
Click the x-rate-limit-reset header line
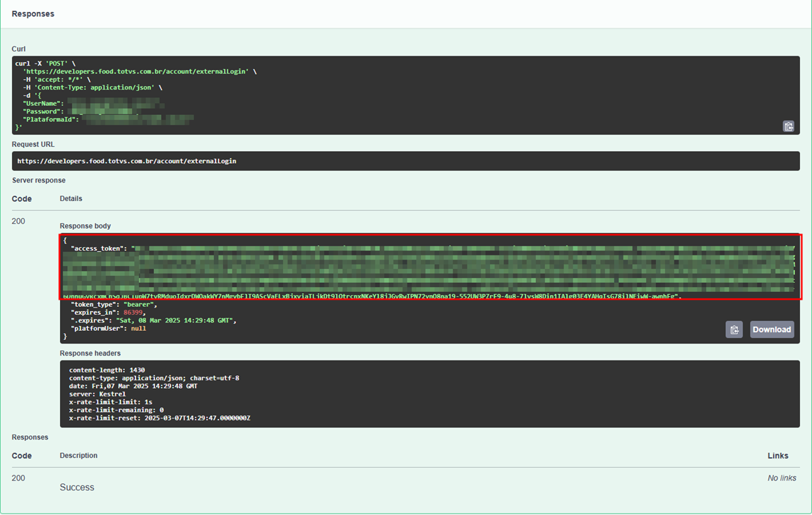coord(160,418)
